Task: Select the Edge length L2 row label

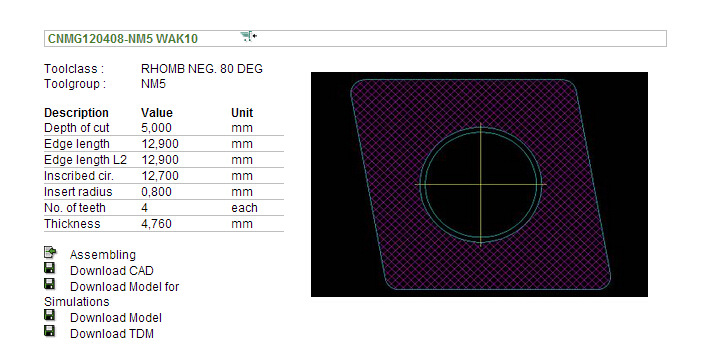Action: click(x=85, y=160)
